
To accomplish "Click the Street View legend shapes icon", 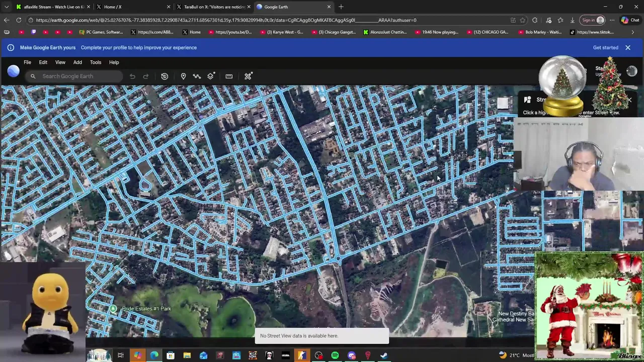I will pyautogui.click(x=527, y=100).
